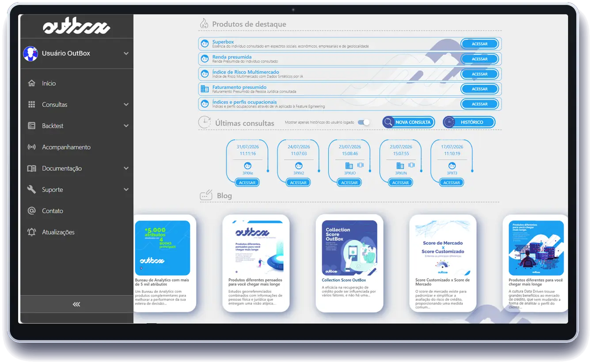Viewport: 592px width, 364px height.
Task: Click the Contato at-sign icon
Action: 31,211
